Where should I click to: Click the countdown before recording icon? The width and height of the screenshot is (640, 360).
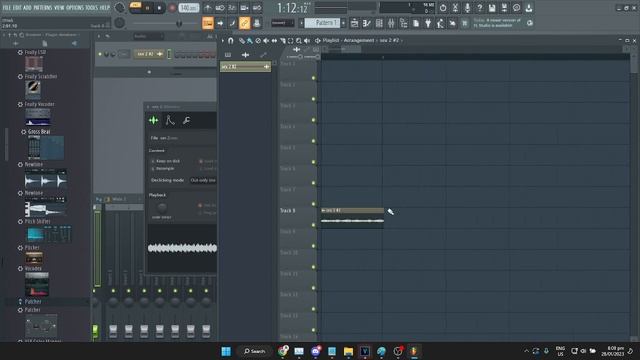(232, 8)
